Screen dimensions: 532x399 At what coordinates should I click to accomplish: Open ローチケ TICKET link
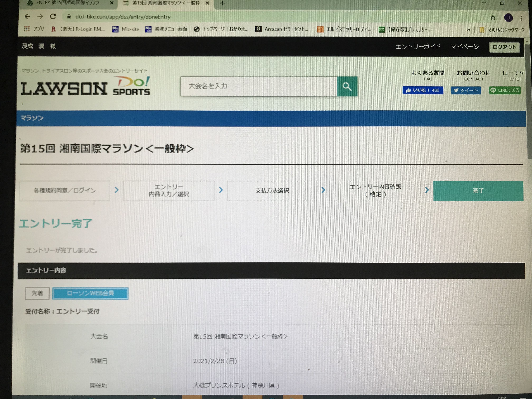click(x=514, y=75)
